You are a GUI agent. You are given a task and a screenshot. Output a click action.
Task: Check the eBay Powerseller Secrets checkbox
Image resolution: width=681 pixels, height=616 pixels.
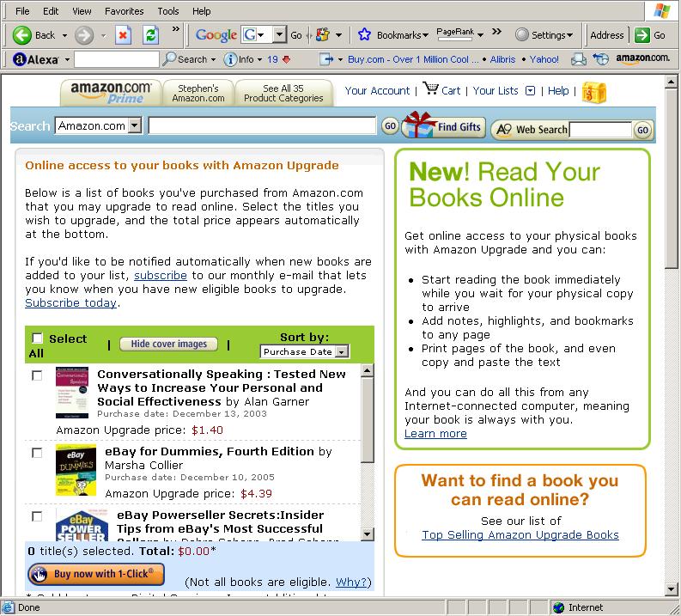click(37, 516)
